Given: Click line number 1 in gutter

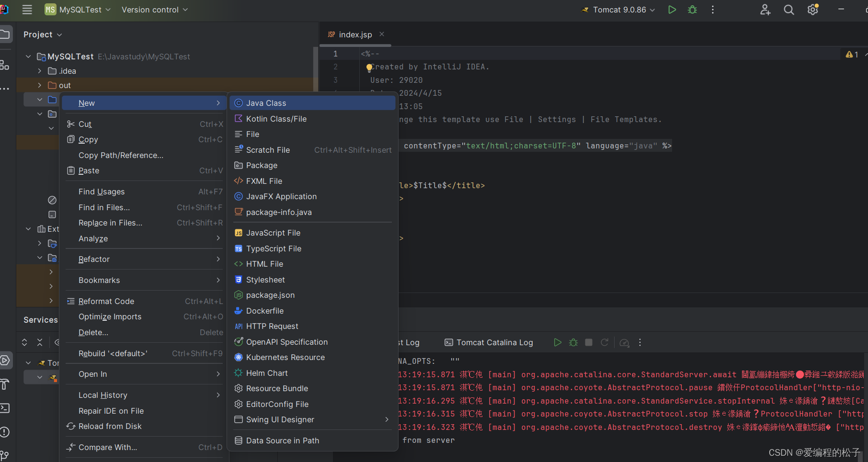Looking at the screenshot, I should point(335,54).
